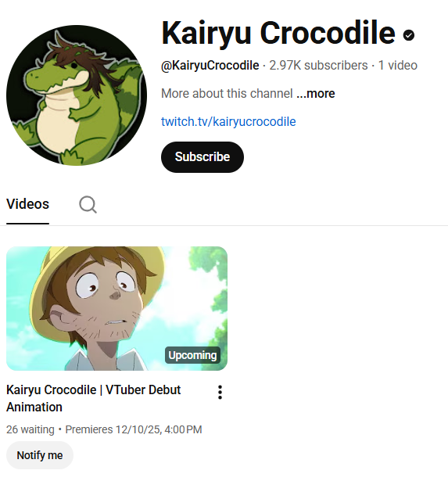
Task: Open the twitch.tv/kairyucrocodile link
Action: 228,121
